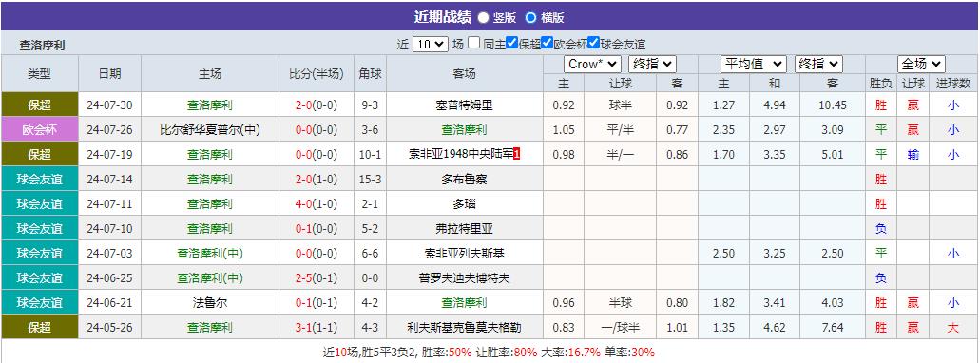Click the 查洛摩利 team name header
The image size is (980, 363).
[43, 46]
